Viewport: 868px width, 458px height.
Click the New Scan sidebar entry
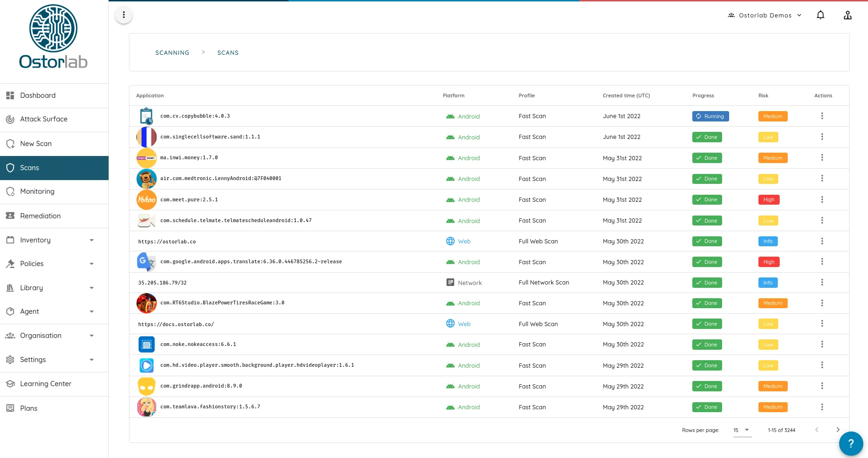coord(35,144)
